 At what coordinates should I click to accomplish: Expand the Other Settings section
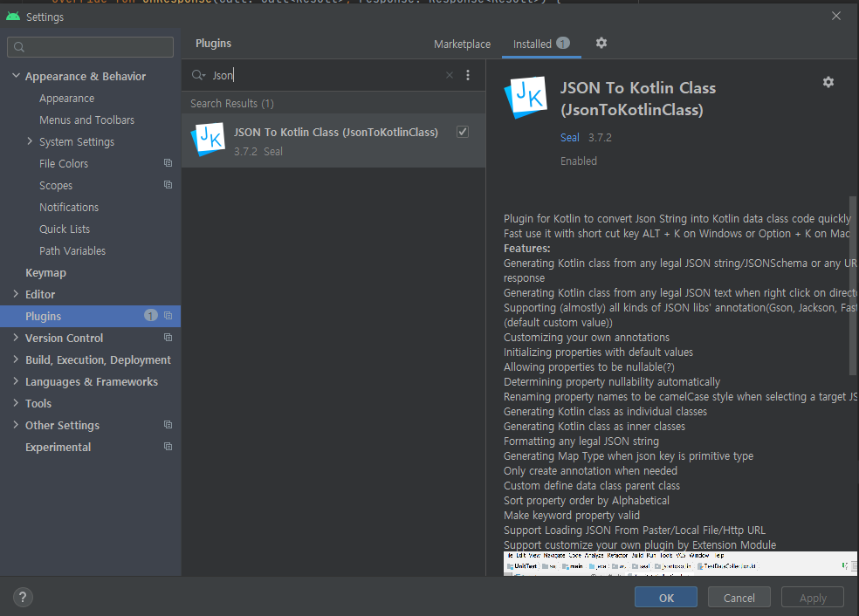[16, 425]
